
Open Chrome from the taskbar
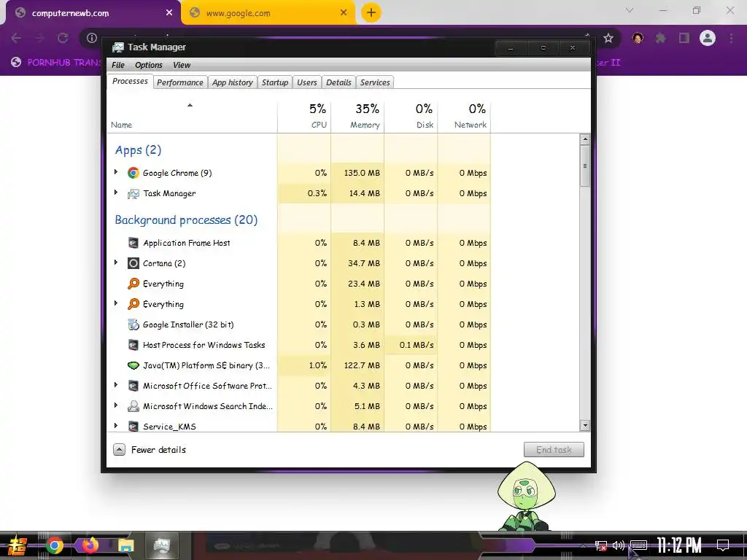coord(55,545)
